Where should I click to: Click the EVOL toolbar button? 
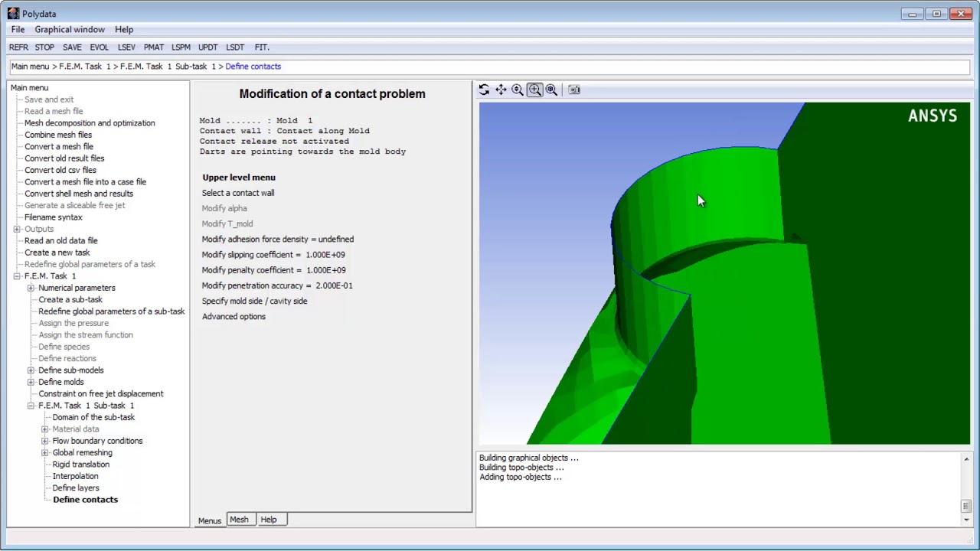coord(99,47)
